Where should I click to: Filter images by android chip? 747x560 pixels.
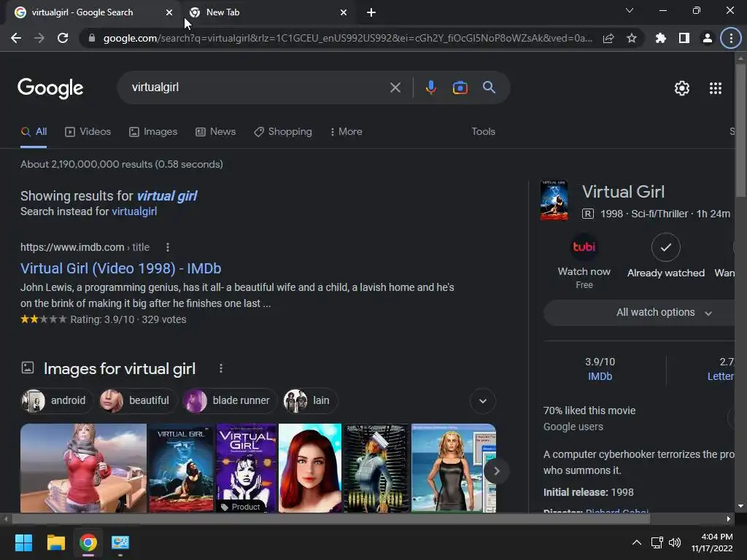tap(56, 400)
